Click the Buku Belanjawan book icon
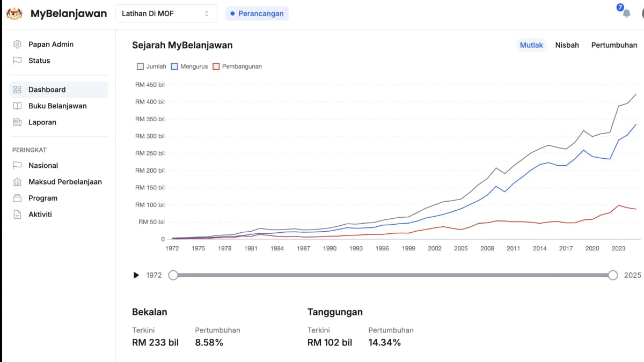This screenshot has width=644, height=362. pos(17,106)
